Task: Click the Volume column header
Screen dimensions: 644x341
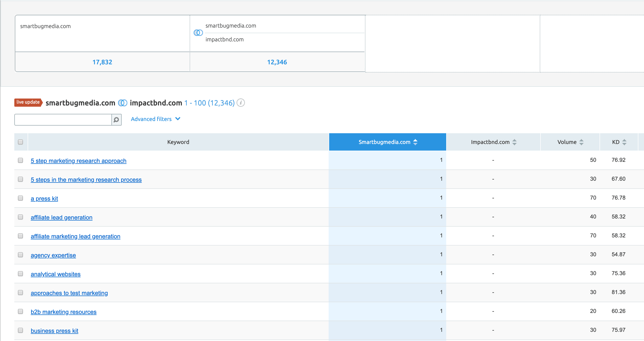Action: (x=570, y=142)
